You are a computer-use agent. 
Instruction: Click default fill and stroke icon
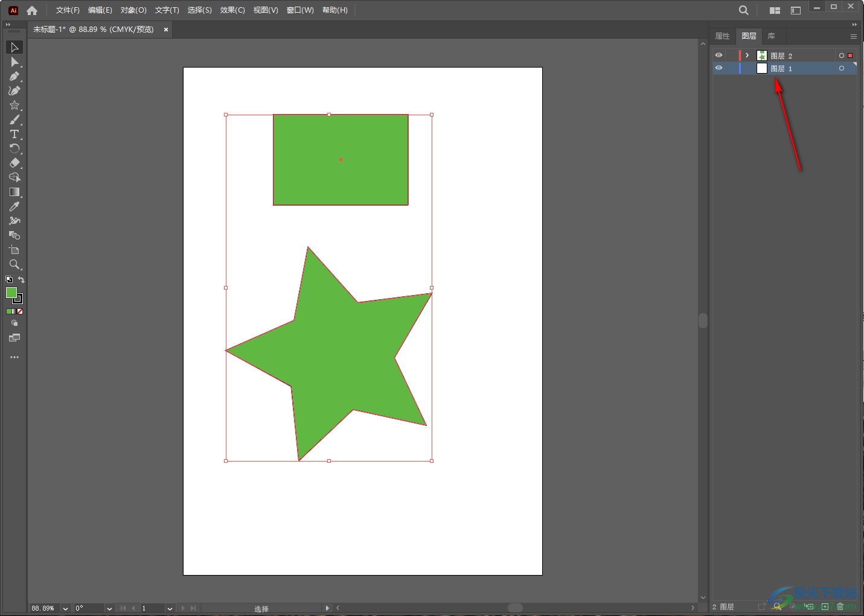[x=9, y=279]
